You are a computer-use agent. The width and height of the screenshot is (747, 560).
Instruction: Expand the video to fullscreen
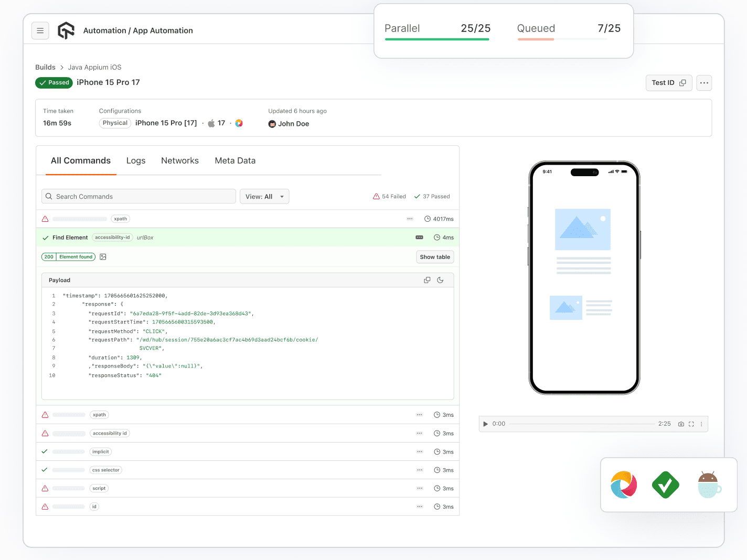coord(691,424)
